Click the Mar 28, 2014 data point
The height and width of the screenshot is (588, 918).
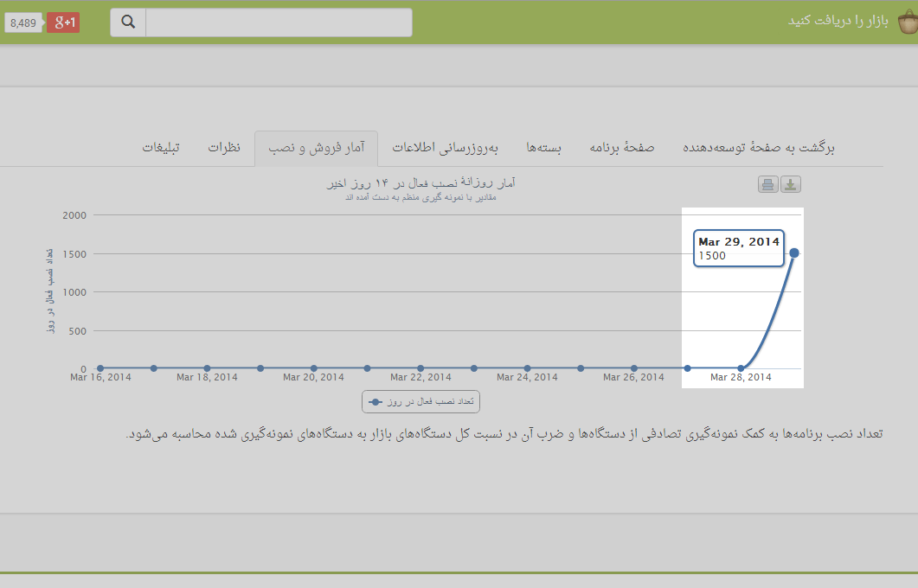[741, 368]
